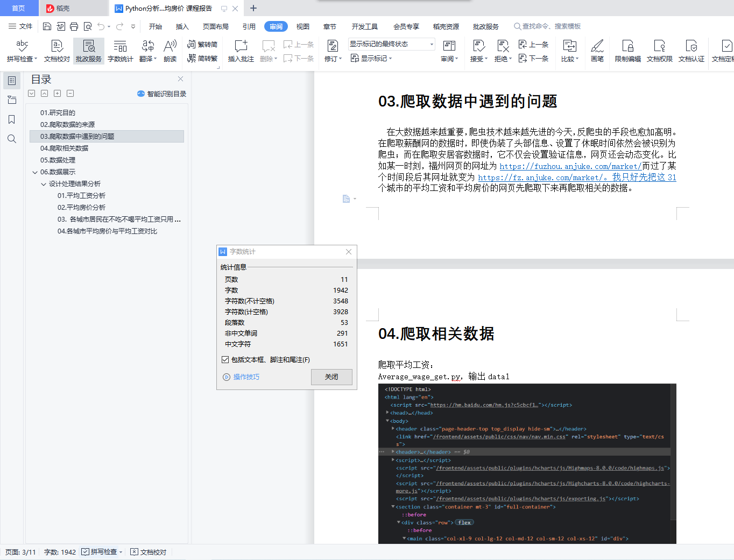
Task: Close the 目录 outline panel
Action: pyautogui.click(x=181, y=79)
